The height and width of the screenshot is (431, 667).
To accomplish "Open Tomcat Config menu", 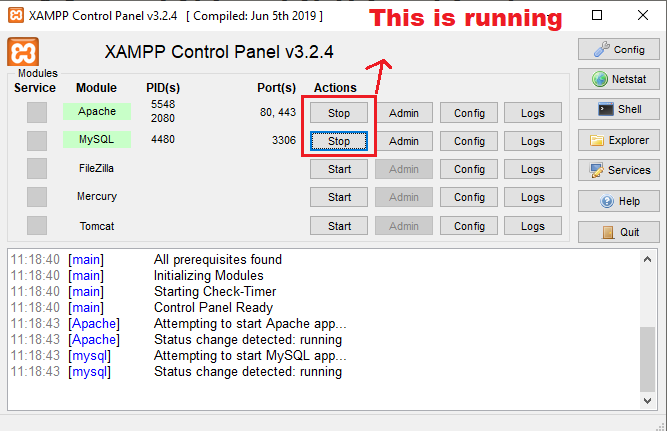I will pos(469,225).
